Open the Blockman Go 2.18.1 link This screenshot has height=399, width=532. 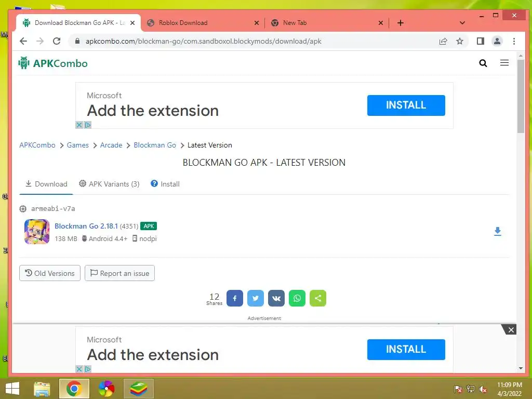click(86, 226)
